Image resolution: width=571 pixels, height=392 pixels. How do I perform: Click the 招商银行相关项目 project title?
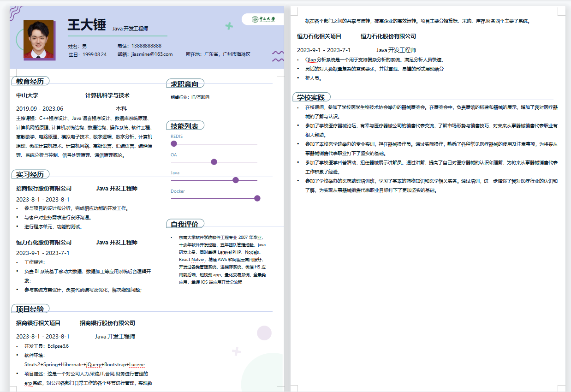38,323
